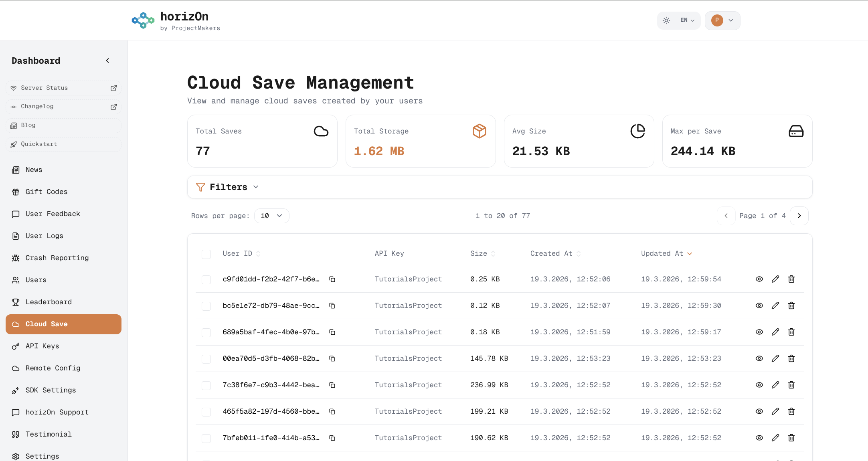The width and height of the screenshot is (868, 461).
Task: Delete the 465f5a82 save entry
Action: [791, 411]
